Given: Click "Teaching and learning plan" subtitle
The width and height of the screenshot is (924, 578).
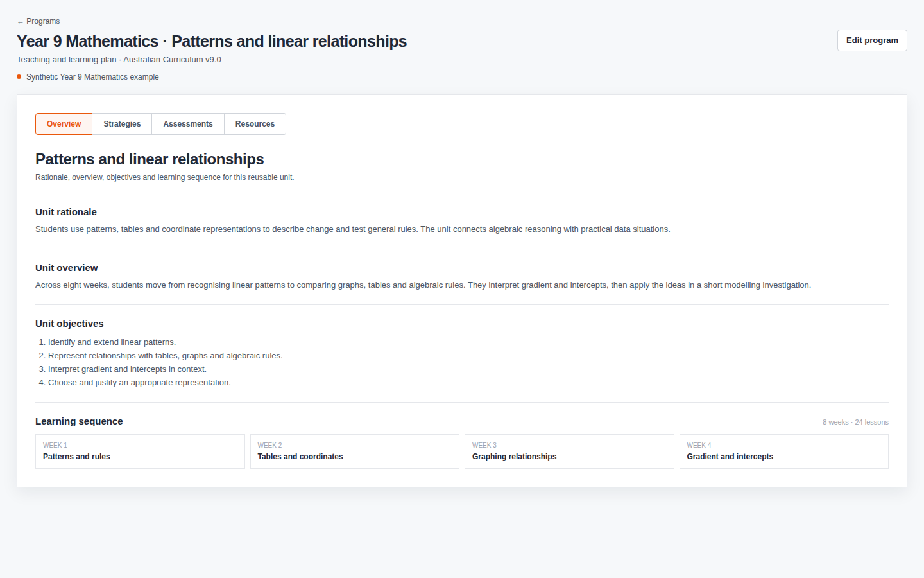Looking at the screenshot, I should [x=119, y=60].
